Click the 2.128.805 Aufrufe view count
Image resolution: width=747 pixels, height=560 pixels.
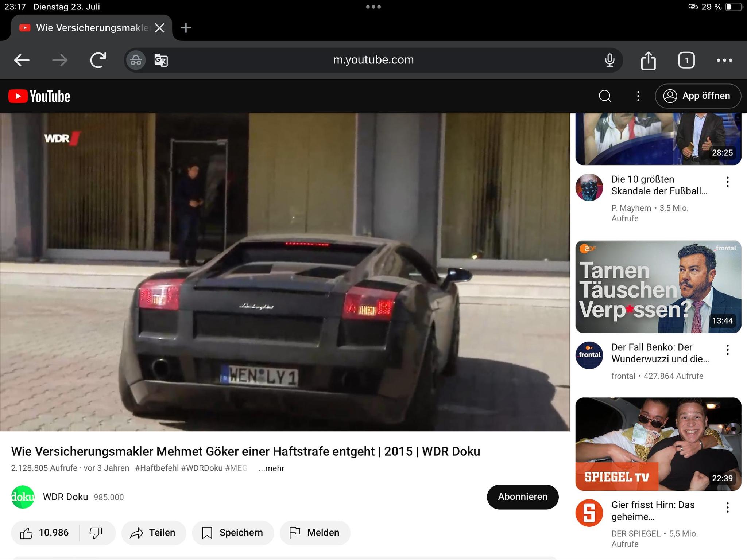click(44, 468)
